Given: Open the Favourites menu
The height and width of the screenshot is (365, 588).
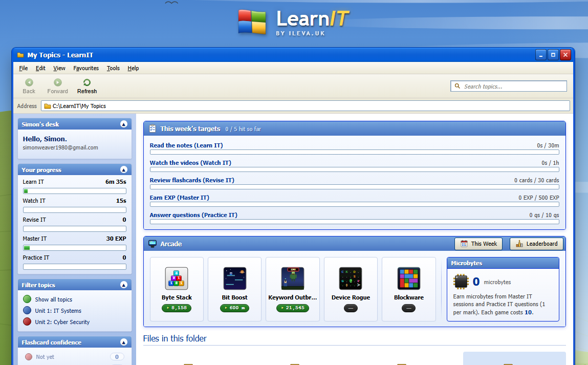Looking at the screenshot, I should pyautogui.click(x=86, y=68).
